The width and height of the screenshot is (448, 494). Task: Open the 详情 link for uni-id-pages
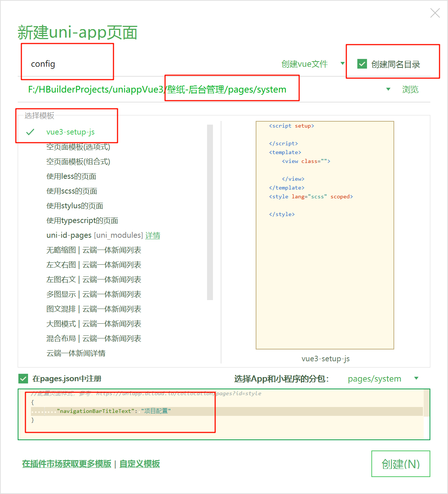(153, 236)
